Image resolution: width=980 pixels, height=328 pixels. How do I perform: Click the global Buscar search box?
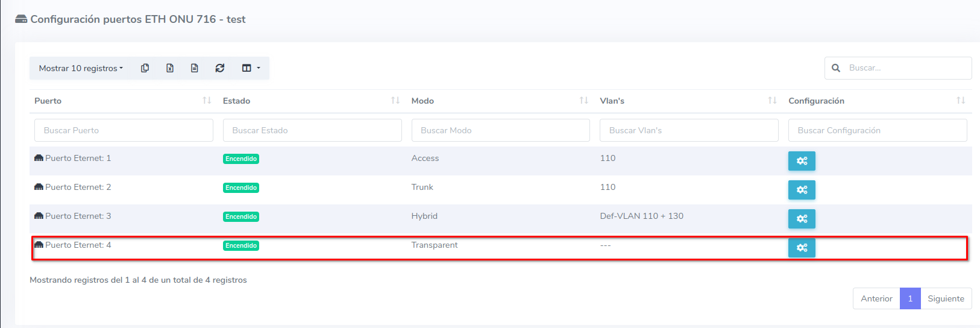click(904, 68)
